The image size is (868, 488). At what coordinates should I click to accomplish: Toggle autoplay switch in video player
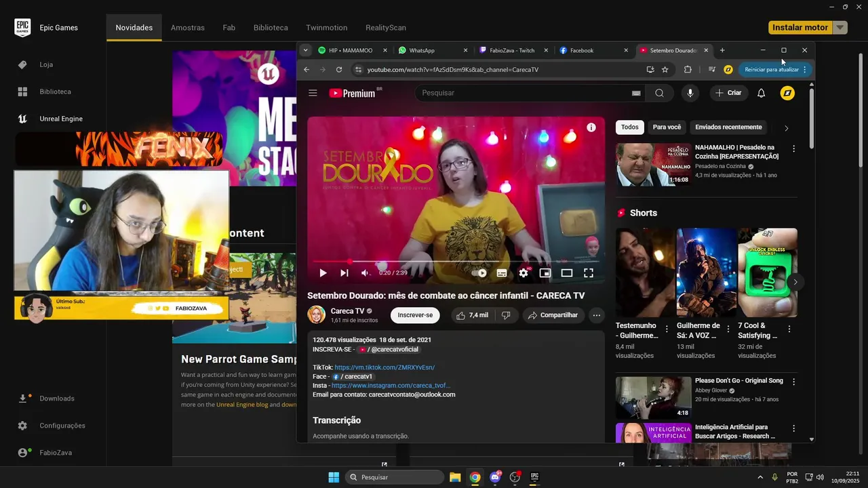481,273
